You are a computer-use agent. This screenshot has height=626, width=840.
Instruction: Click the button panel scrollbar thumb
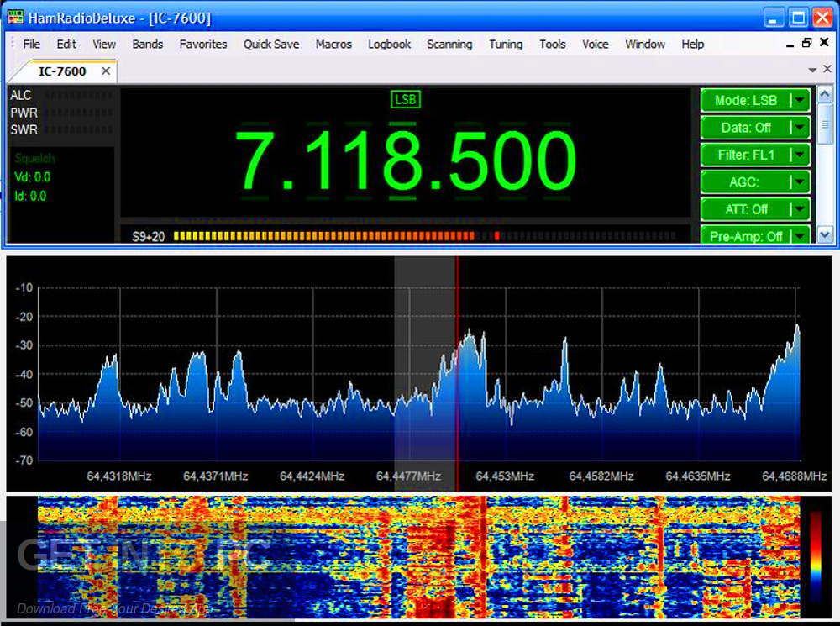click(825, 124)
